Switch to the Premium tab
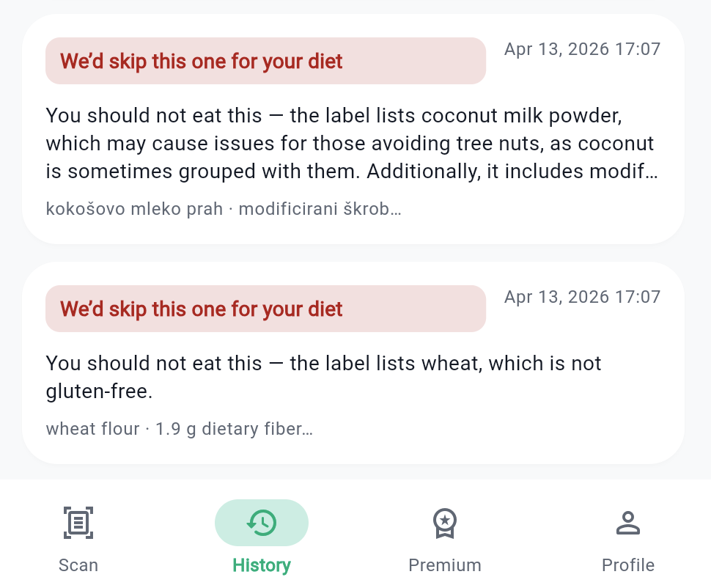711x588 pixels. click(445, 543)
